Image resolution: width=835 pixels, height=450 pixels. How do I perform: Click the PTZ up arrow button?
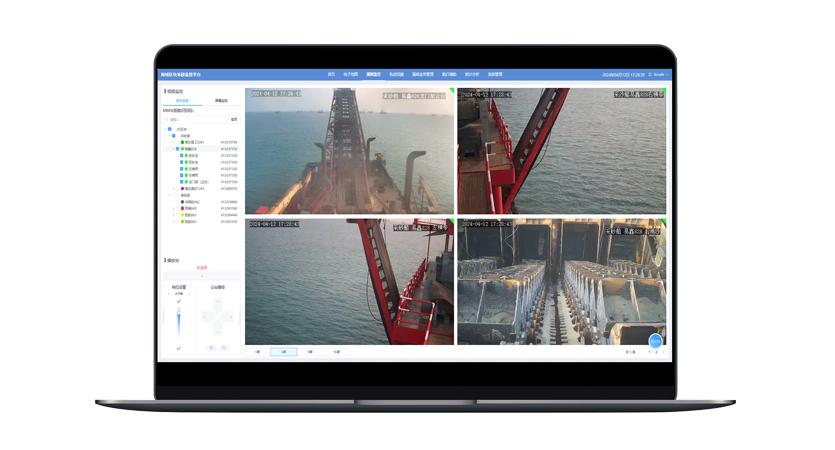[217, 302]
